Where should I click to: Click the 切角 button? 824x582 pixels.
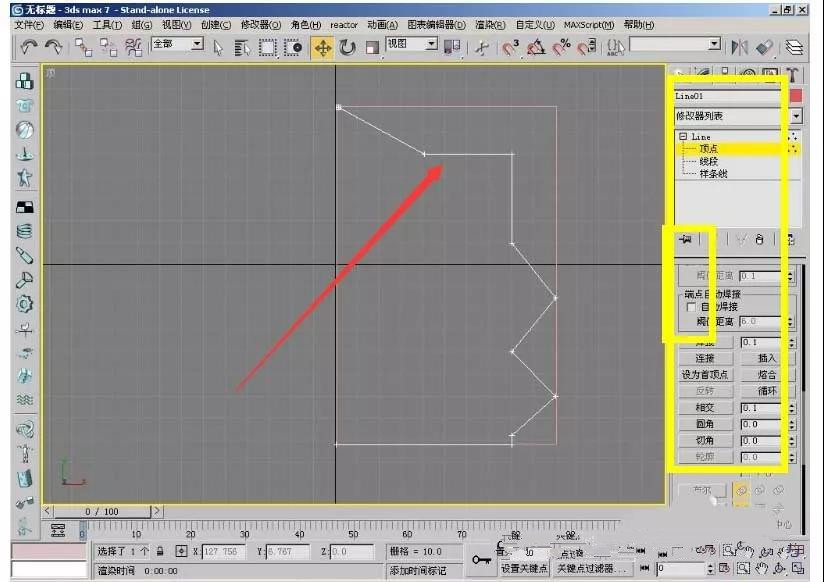[705, 440]
